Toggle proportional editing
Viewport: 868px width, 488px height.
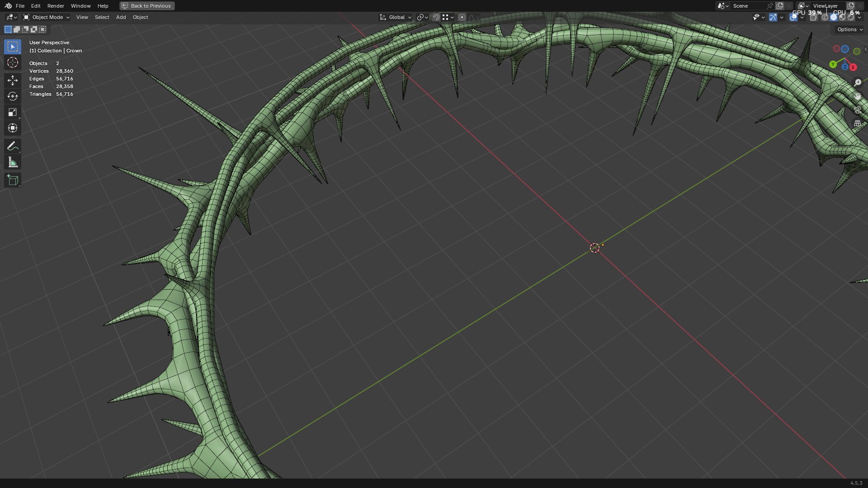pos(462,17)
